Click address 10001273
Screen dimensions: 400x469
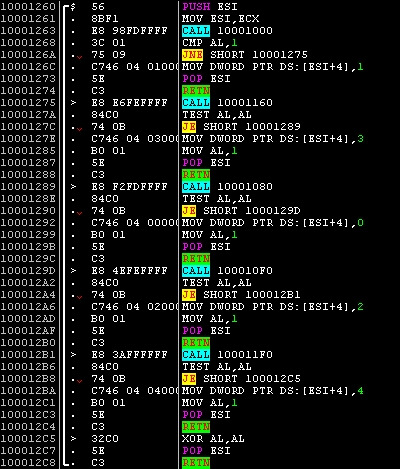coord(28,78)
